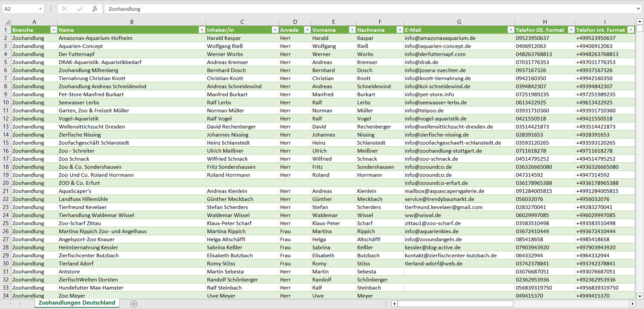The height and width of the screenshot is (309, 644).
Task: Open the Anrede column filter dropdown
Action: [x=307, y=30]
